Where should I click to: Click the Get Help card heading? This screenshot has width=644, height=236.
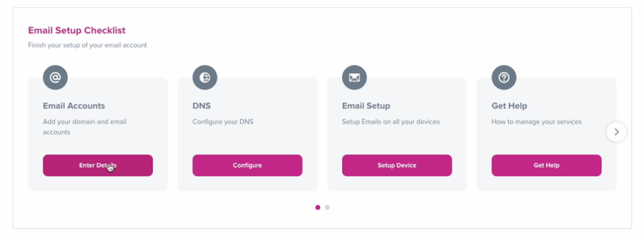point(509,105)
